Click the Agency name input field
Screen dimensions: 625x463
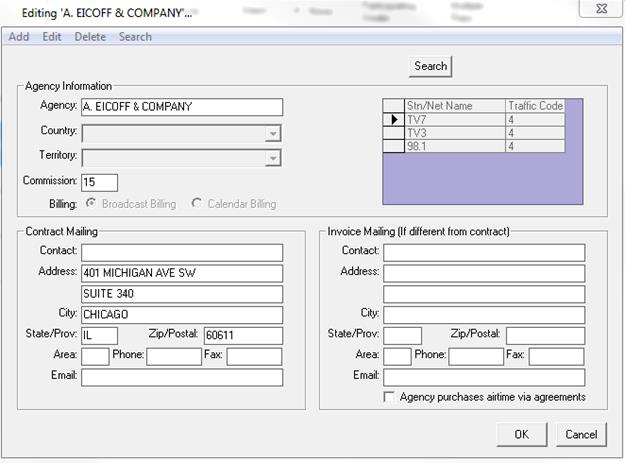[x=181, y=107]
